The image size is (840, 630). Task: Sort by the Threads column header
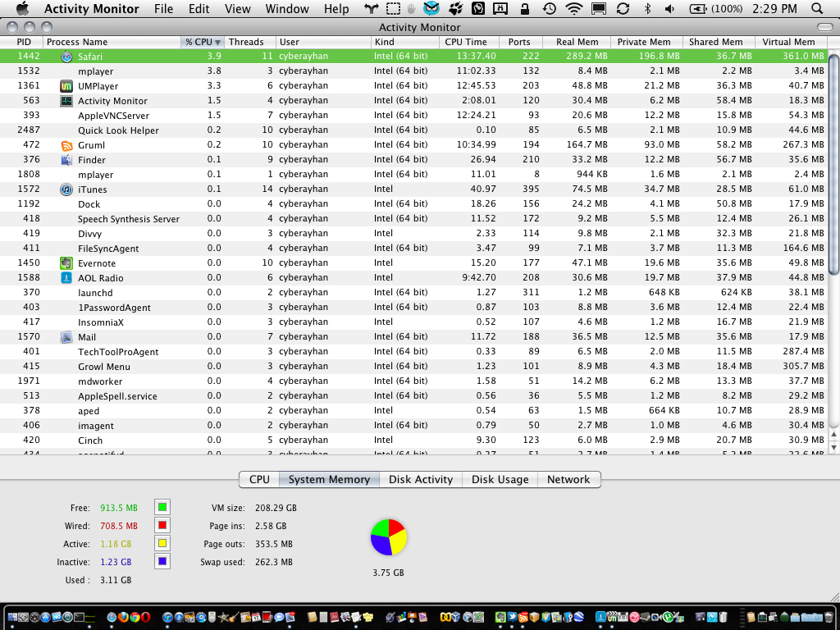(249, 42)
